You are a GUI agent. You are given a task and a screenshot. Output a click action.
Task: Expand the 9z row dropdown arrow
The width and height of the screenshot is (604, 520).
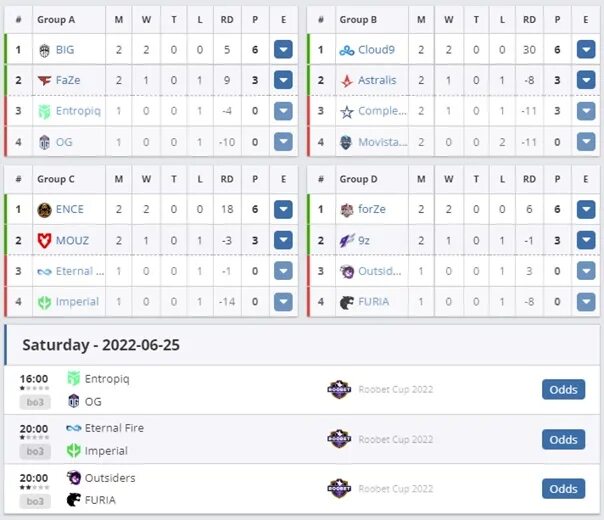click(586, 240)
